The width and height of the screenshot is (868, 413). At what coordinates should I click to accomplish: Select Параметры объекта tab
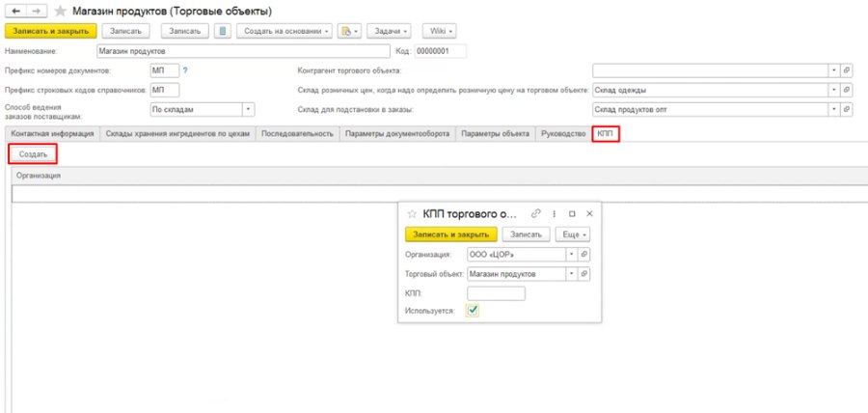coord(496,134)
